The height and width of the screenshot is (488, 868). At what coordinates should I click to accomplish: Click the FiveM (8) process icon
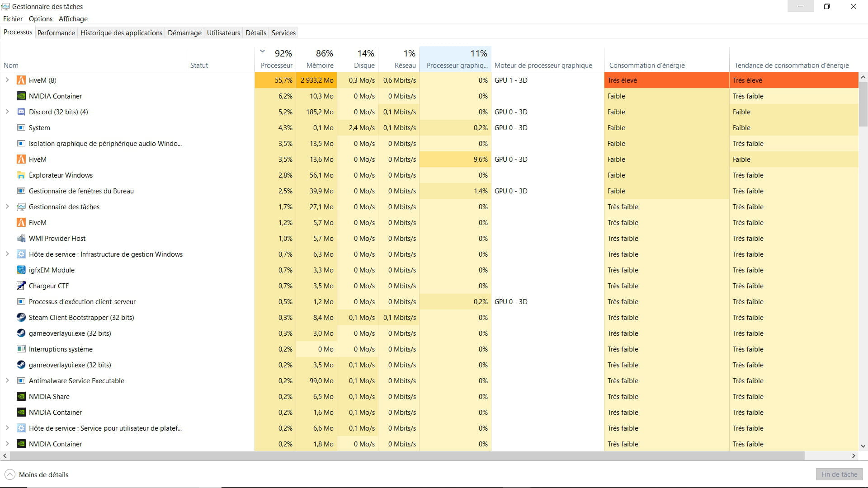coord(21,80)
